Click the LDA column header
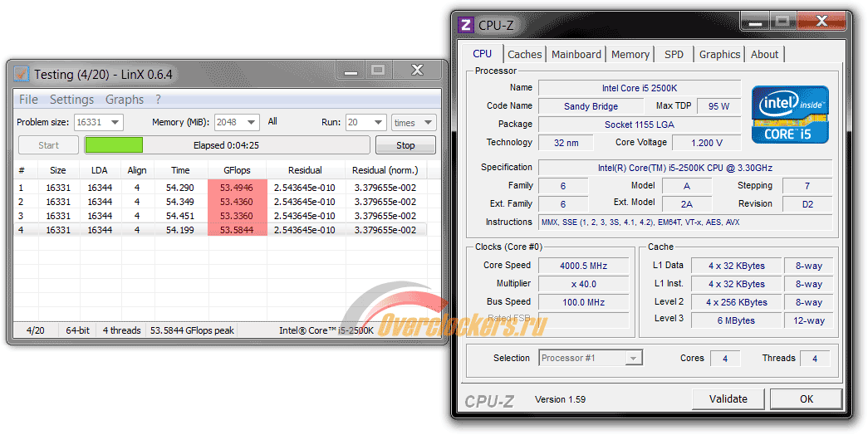The image size is (868, 435). click(x=100, y=170)
